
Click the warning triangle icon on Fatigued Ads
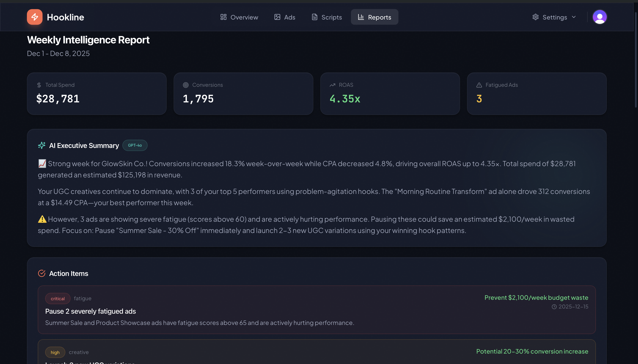click(x=479, y=85)
